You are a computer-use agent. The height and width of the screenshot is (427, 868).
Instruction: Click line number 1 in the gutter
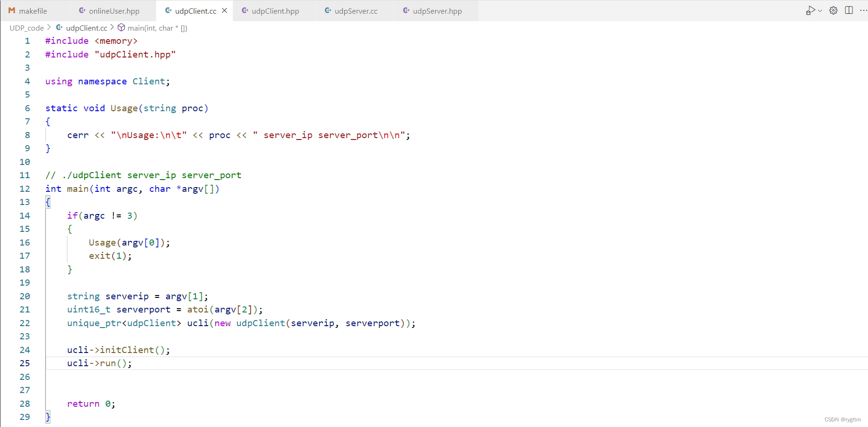tap(27, 41)
